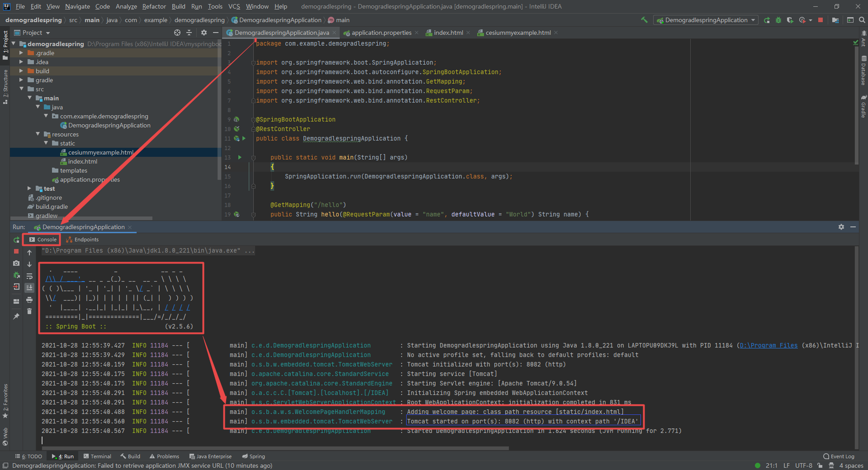Switch to cesiummyexample.html editor tab
The image size is (868, 470).
coord(517,33)
